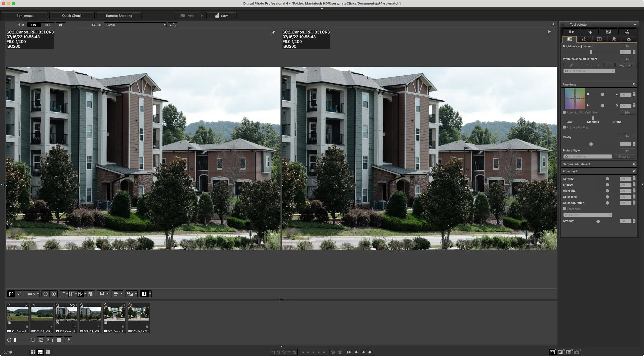Image resolution: width=644 pixels, height=356 pixels.
Task: Toggle the Filter ON button
Action: coord(34,25)
